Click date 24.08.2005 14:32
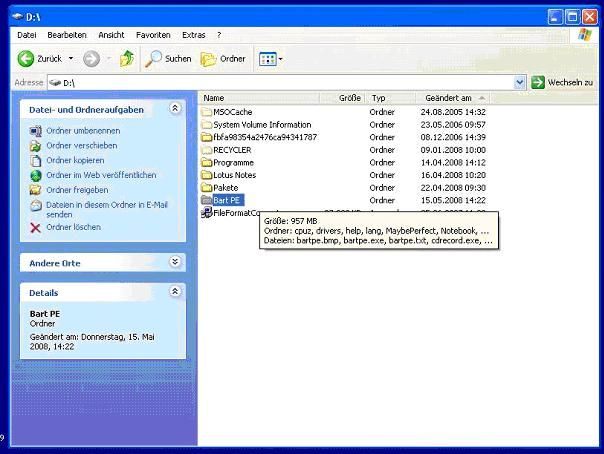 (x=453, y=112)
